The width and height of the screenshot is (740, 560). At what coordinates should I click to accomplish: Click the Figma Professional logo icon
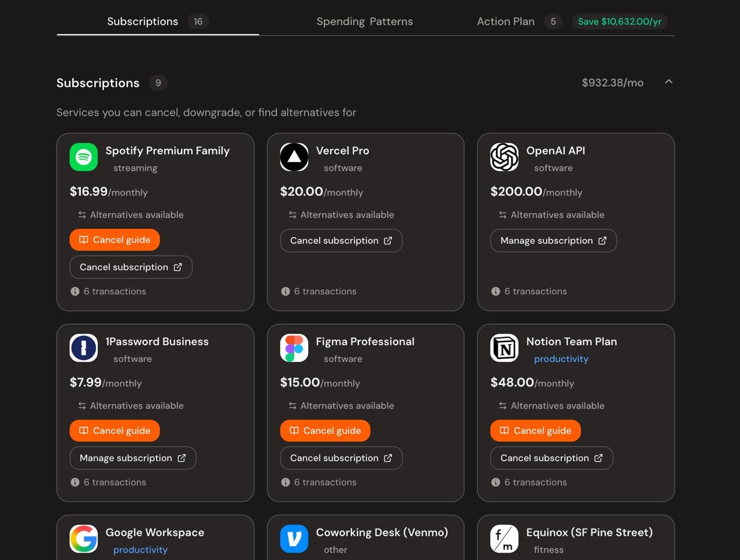pyautogui.click(x=294, y=348)
